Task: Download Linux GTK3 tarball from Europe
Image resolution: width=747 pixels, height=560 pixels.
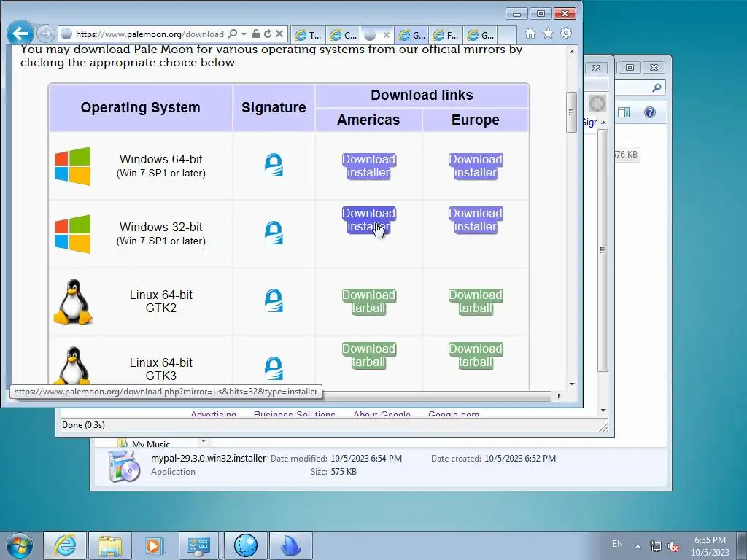Action: click(476, 355)
